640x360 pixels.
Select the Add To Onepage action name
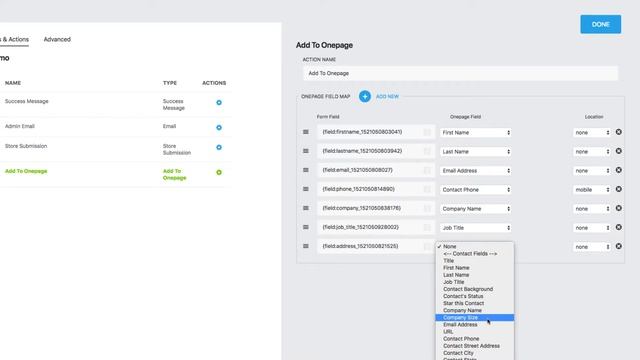click(x=26, y=171)
